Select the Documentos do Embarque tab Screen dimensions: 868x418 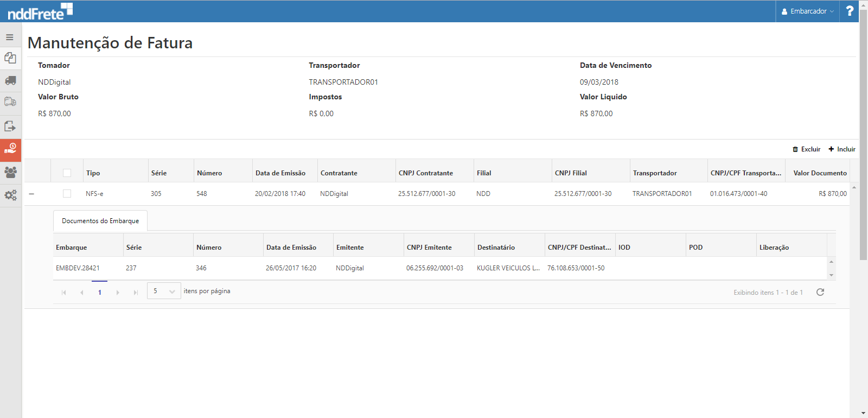100,221
